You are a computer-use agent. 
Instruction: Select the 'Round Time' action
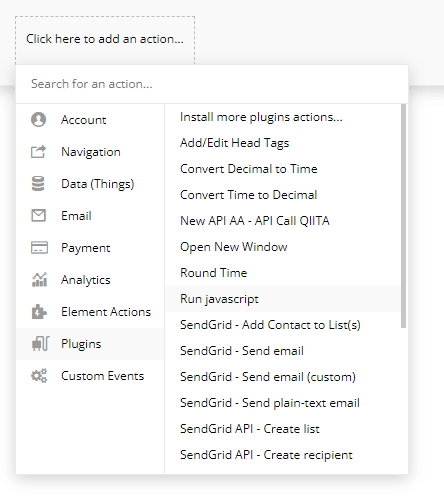214,273
